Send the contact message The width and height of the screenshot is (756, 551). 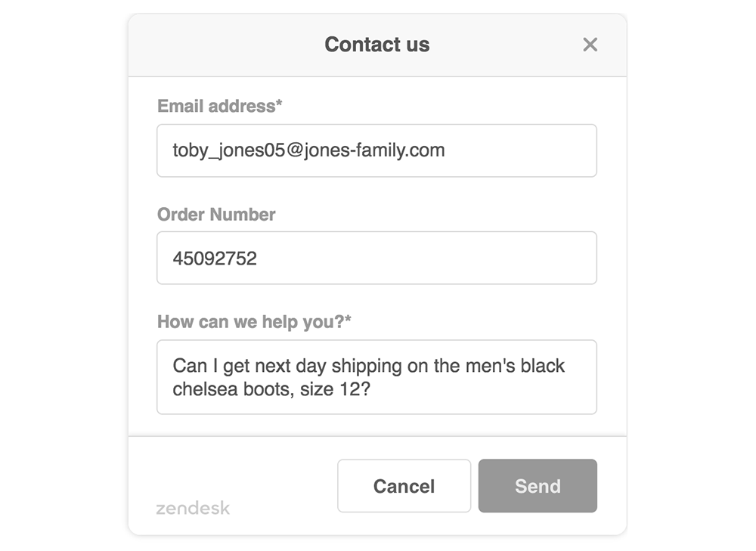[x=538, y=486]
